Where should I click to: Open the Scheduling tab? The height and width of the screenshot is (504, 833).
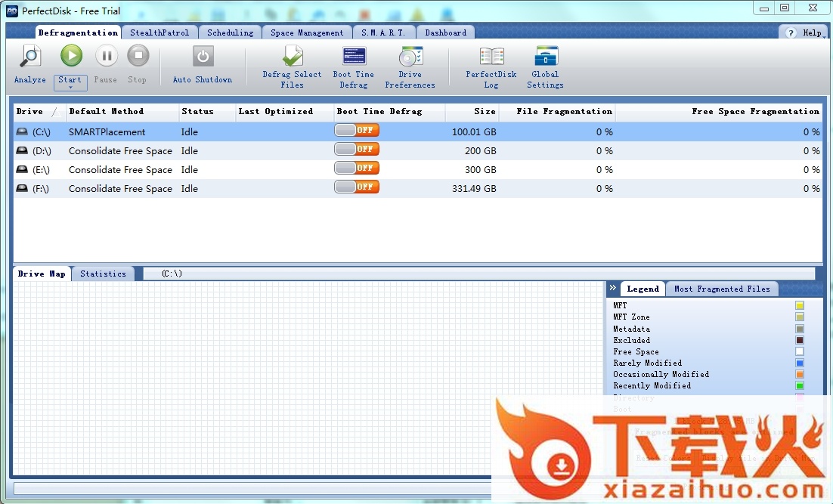click(230, 32)
